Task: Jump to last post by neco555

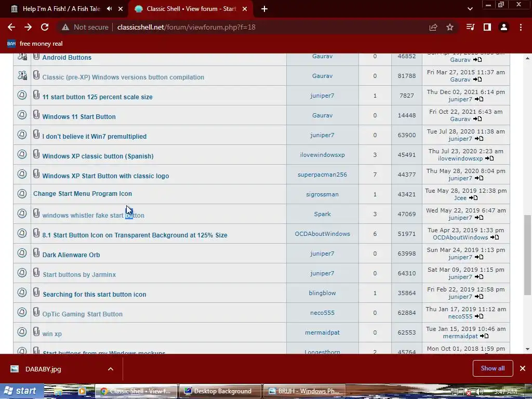Action: pyautogui.click(x=479, y=316)
